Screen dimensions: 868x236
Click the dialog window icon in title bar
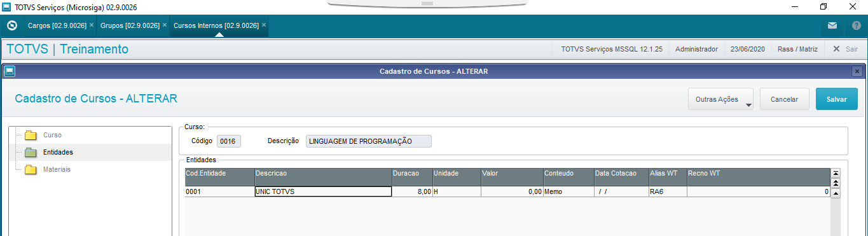(10, 71)
